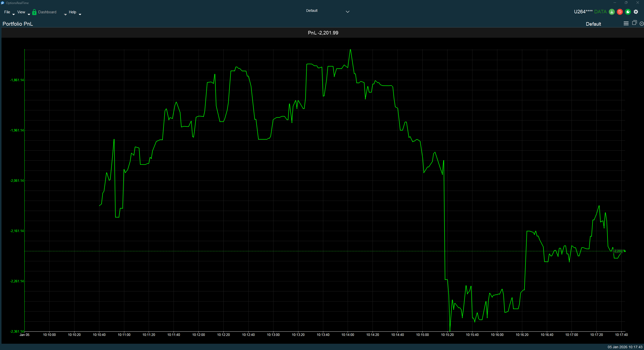Click the PnL -2,201.99 header text
Viewport: 644px width, 350px height.
[323, 32]
